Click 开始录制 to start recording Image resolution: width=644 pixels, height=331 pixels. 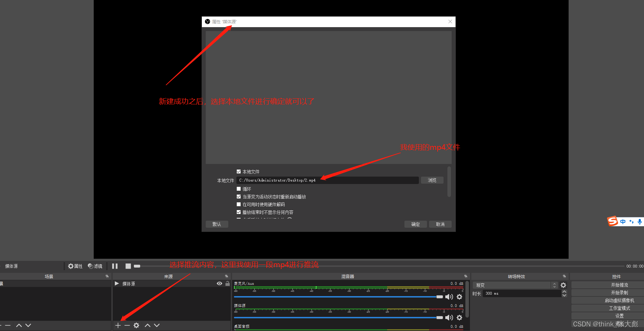click(620, 293)
